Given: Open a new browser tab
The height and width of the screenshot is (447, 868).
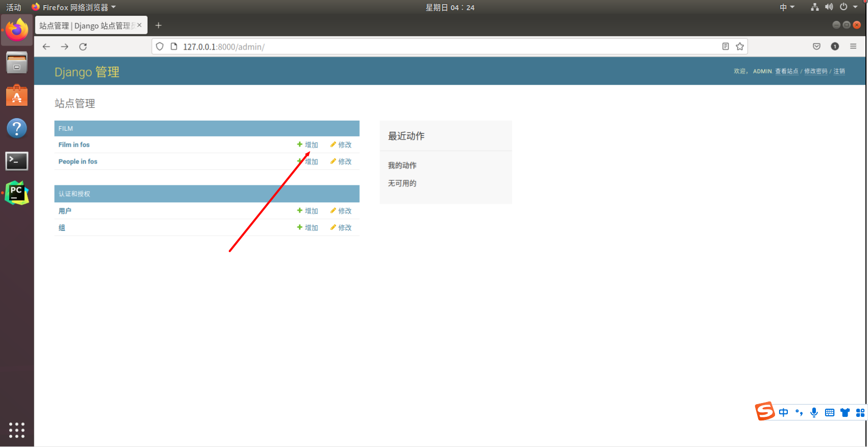Looking at the screenshot, I should 158,26.
